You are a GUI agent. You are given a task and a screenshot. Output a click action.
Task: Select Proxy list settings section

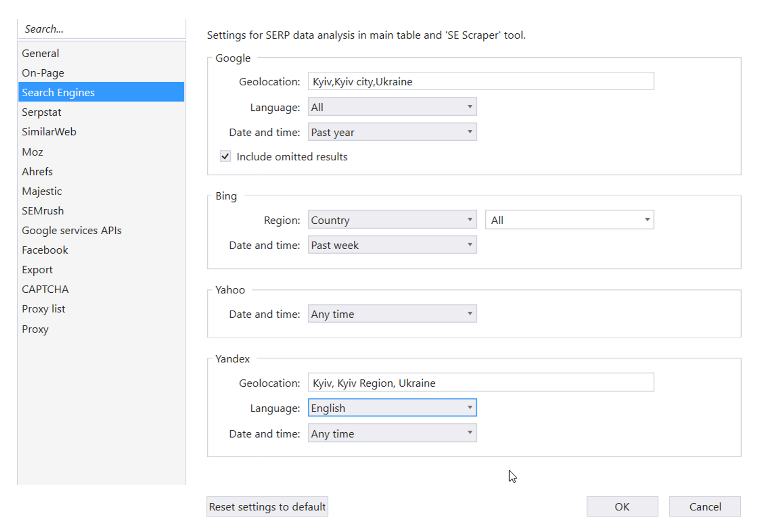[101, 309]
